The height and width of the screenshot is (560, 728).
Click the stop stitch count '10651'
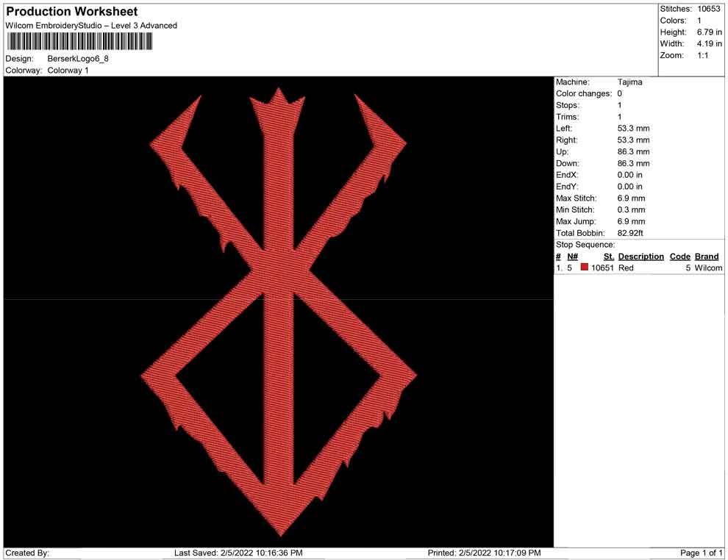[x=602, y=268]
